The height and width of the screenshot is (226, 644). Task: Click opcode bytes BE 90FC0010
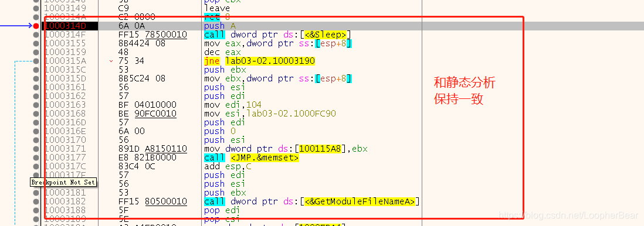tap(147, 113)
